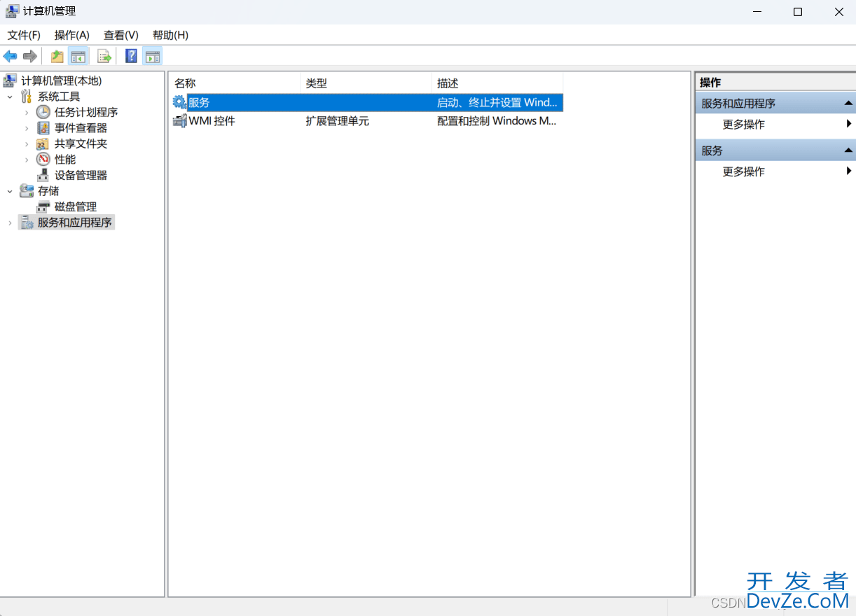
Task: Open 设备管理器 via its device icon
Action: (x=43, y=175)
